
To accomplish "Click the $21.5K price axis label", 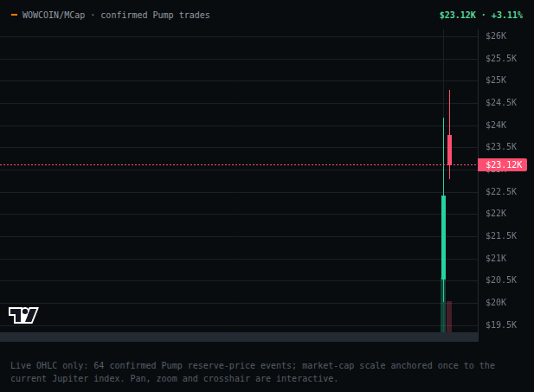I will pos(501,235).
